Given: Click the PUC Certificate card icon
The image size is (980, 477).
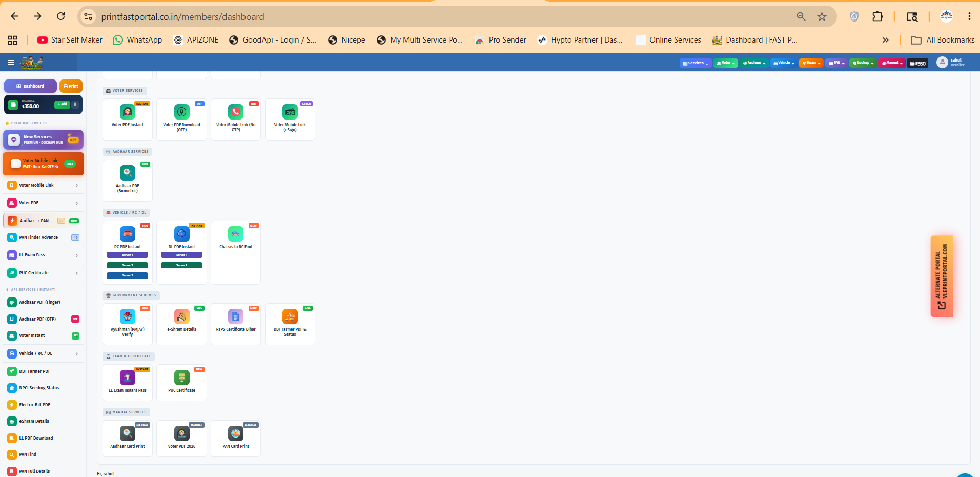Looking at the screenshot, I should pos(181,377).
